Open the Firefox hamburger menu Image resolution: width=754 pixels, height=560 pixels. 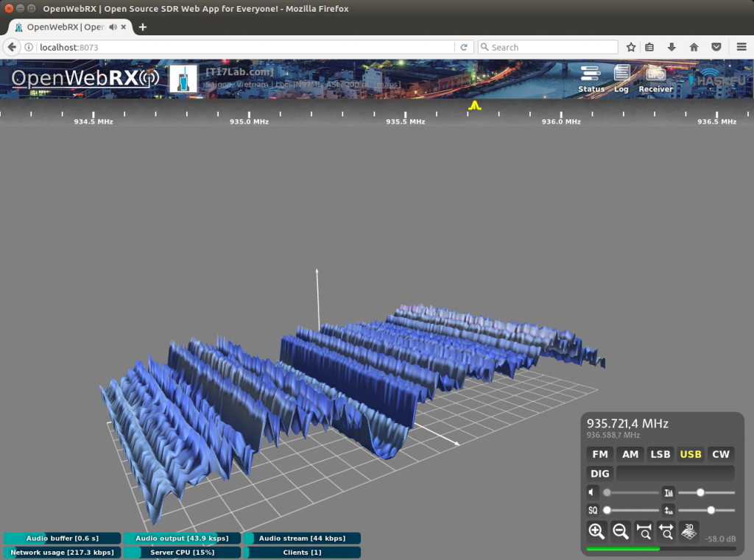(741, 47)
